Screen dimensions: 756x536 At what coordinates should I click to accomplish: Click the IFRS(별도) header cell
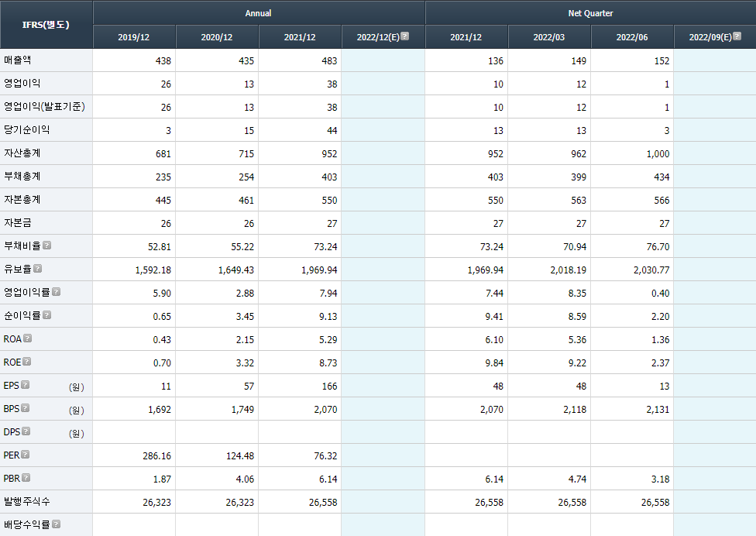coord(46,25)
